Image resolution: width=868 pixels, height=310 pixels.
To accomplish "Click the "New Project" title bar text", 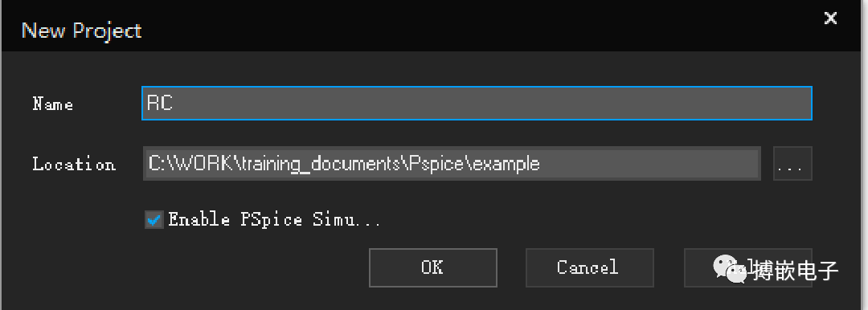I will 81,31.
